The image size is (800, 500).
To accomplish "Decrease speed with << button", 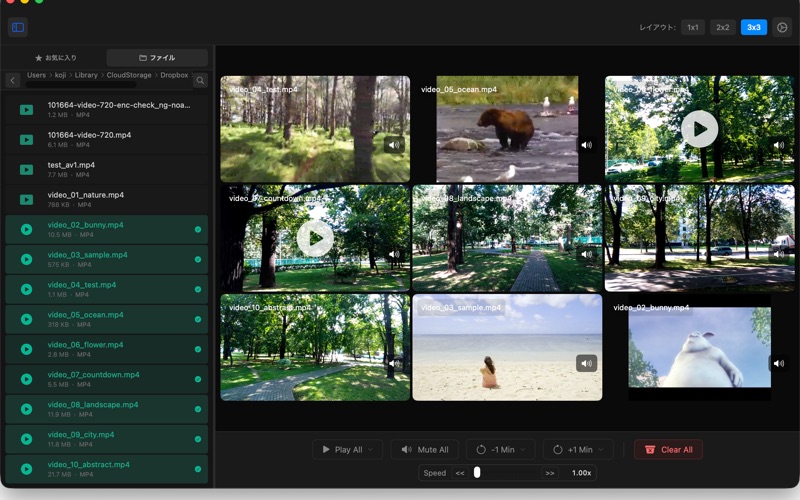I will (x=460, y=473).
